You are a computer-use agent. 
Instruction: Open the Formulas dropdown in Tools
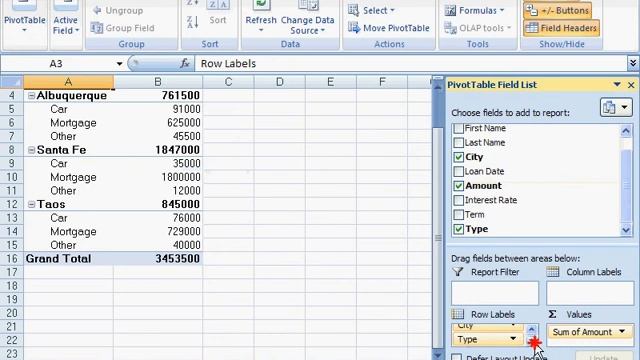tap(474, 11)
